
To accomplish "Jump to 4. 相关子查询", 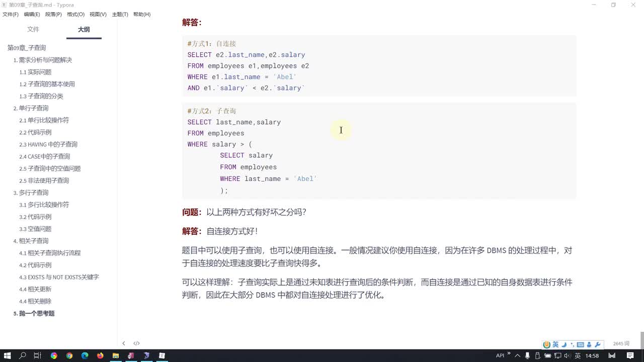I will point(31,241).
